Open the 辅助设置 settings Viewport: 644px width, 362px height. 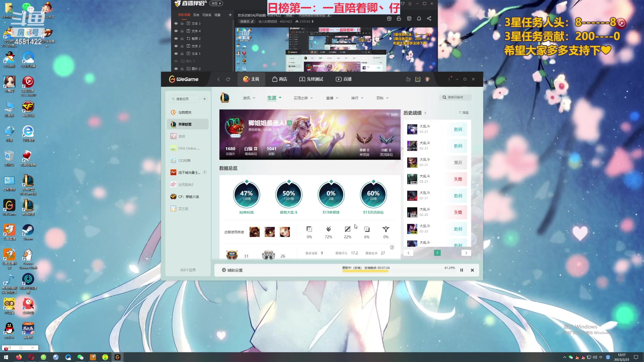pos(232,270)
